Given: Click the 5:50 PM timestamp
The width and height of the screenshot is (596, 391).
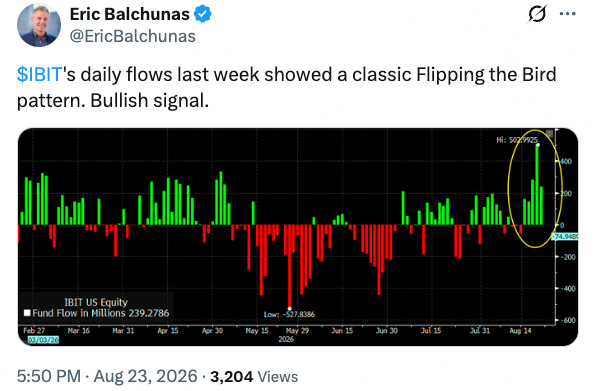Looking at the screenshot, I should tap(49, 376).
